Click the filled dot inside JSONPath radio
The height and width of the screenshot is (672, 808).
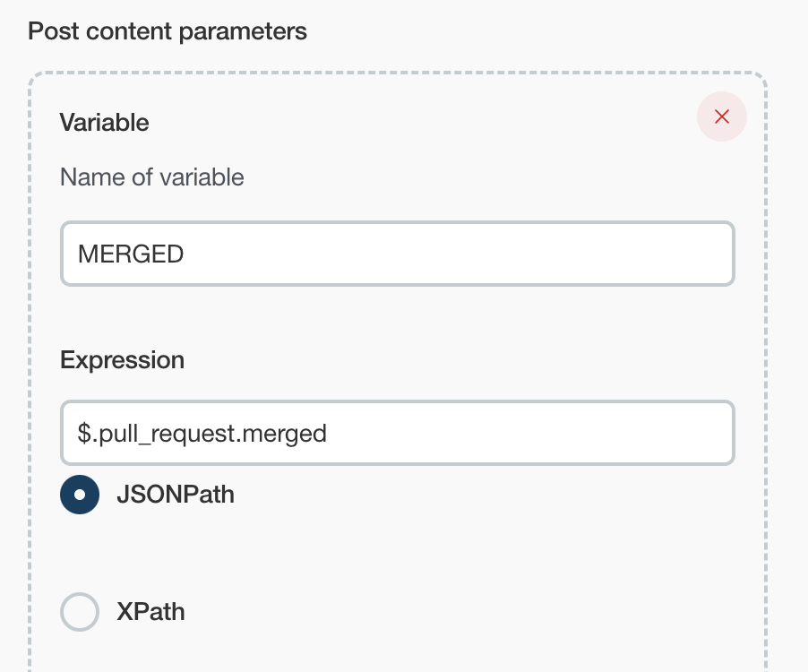[80, 495]
